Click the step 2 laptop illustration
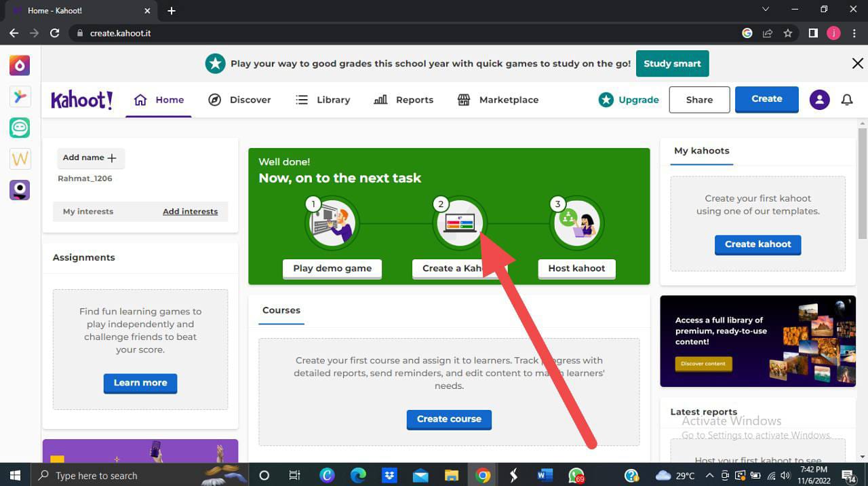 pyautogui.click(x=459, y=223)
